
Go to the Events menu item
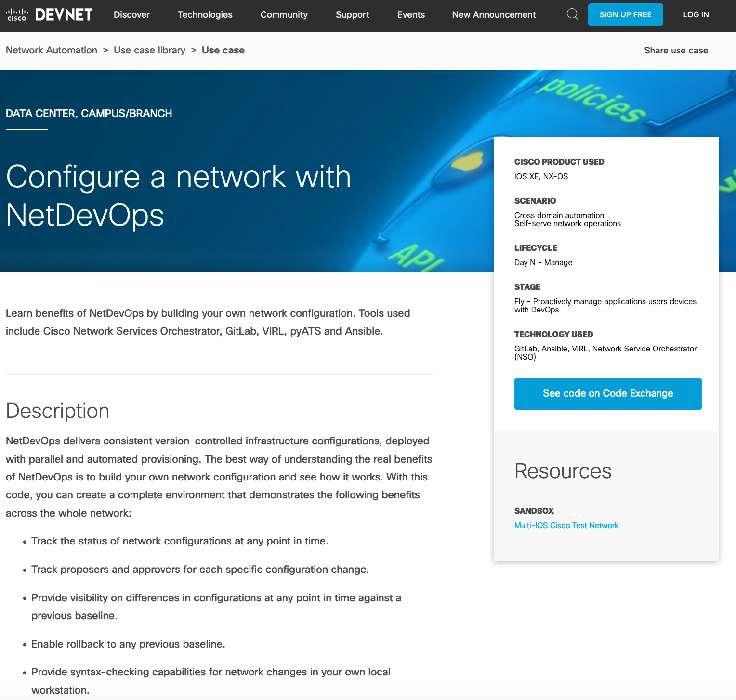point(411,15)
